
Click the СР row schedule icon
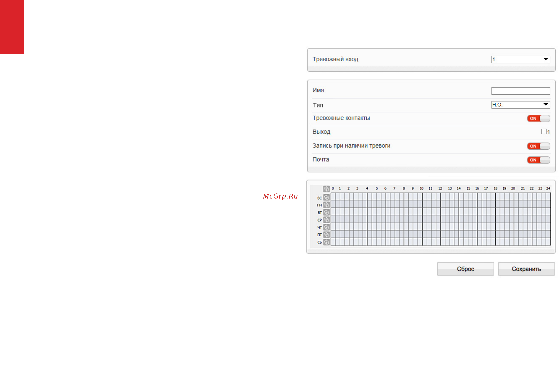(x=326, y=220)
